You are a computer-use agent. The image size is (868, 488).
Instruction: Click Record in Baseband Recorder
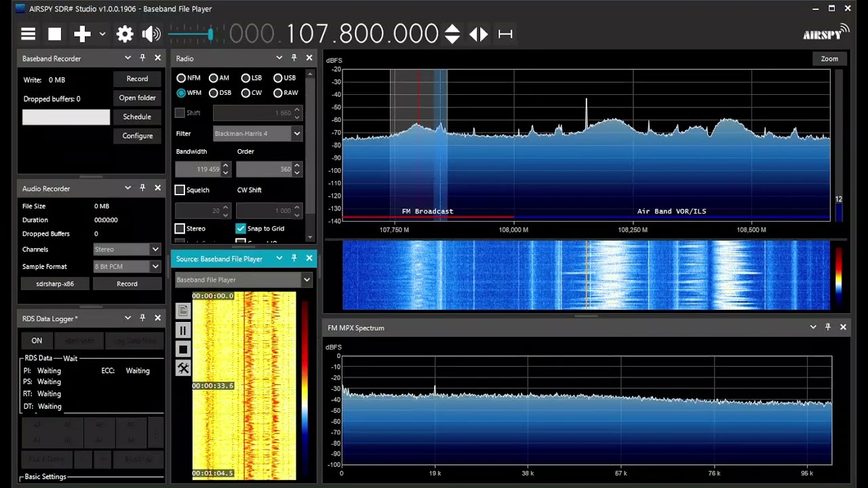(137, 79)
